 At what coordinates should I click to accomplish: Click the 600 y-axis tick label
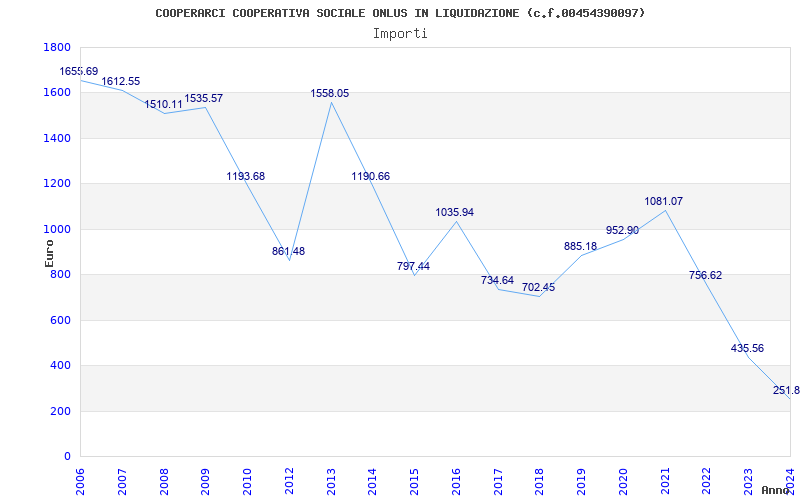[x=63, y=320]
